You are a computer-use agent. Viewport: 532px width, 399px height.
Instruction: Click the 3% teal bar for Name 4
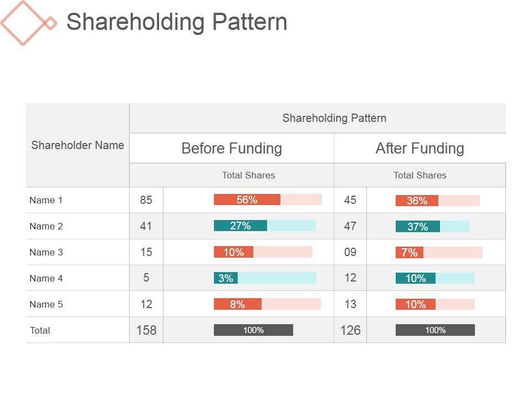[x=226, y=278]
